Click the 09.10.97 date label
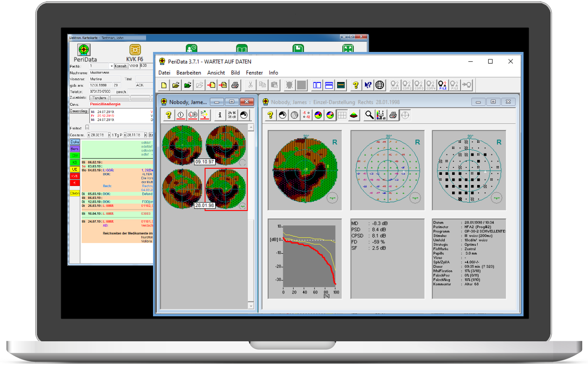 point(204,161)
